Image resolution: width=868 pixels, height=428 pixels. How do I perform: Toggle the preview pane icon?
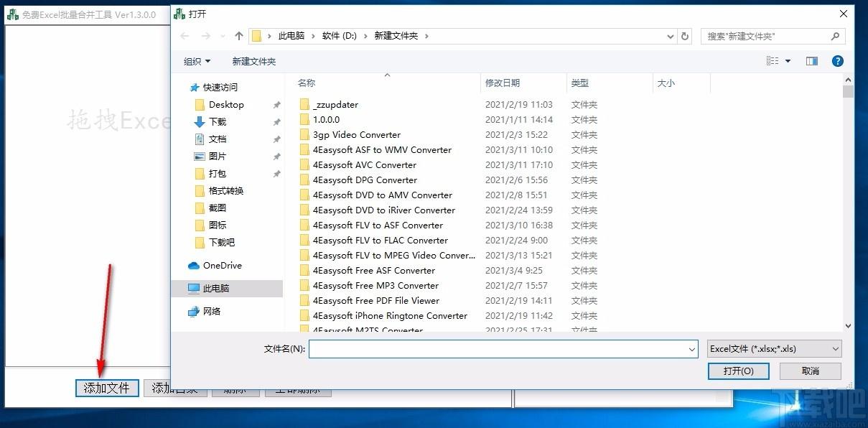812,62
